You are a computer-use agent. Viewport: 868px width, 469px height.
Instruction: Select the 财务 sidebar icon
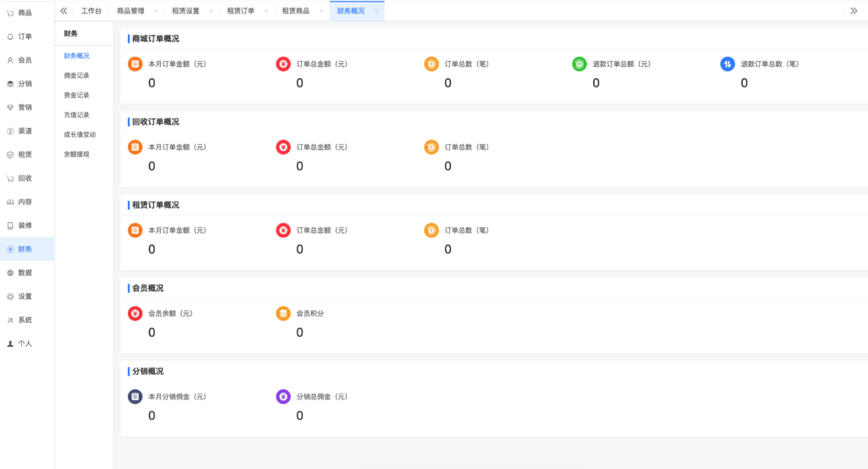pos(10,249)
